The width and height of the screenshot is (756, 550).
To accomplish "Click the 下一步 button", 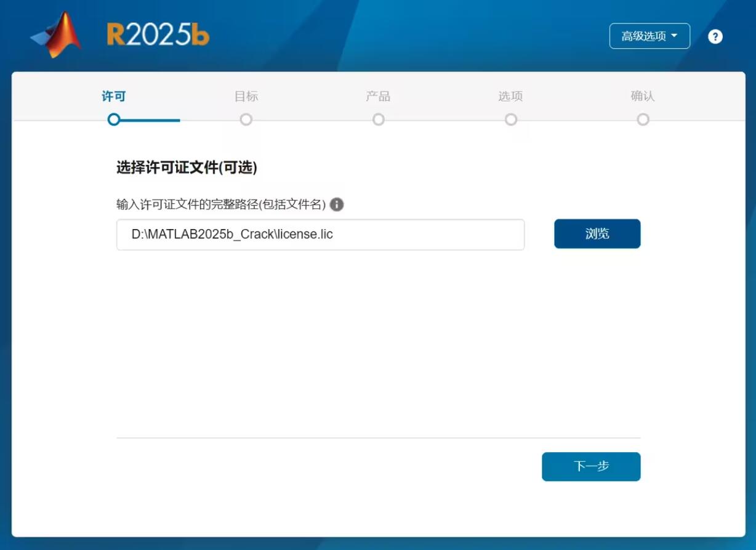I will [591, 466].
